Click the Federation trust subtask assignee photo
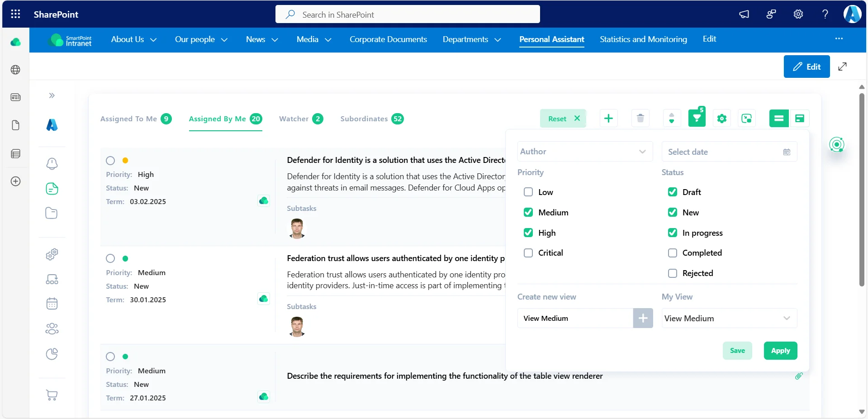The height and width of the screenshot is (419, 868). pos(297,327)
